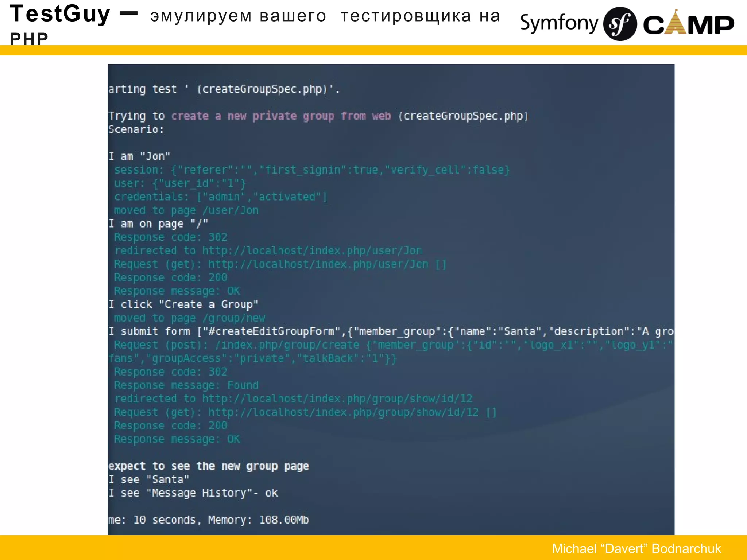The height and width of the screenshot is (560, 747).
Task: Click the line 'I see "Santa"'
Action: pos(149,479)
